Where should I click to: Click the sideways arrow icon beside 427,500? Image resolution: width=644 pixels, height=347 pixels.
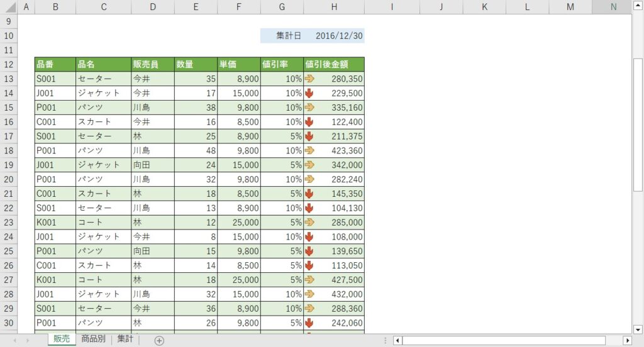tap(309, 280)
